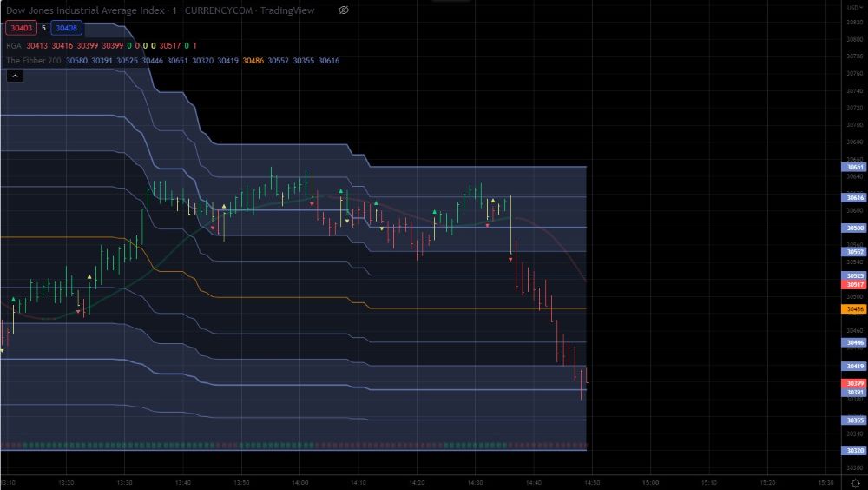Click the red 30517 price label on the scale

[854, 284]
